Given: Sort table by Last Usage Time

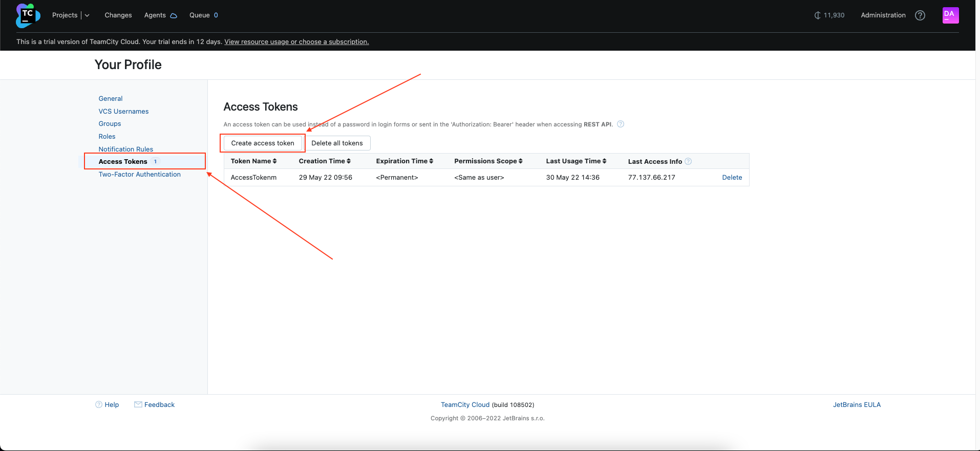Looking at the screenshot, I should pos(576,161).
